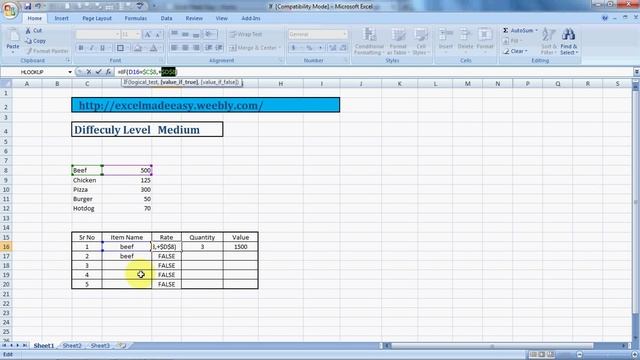The height and width of the screenshot is (360, 640).
Task: Select all cells via corner button
Action: pyautogui.click(x=6, y=84)
